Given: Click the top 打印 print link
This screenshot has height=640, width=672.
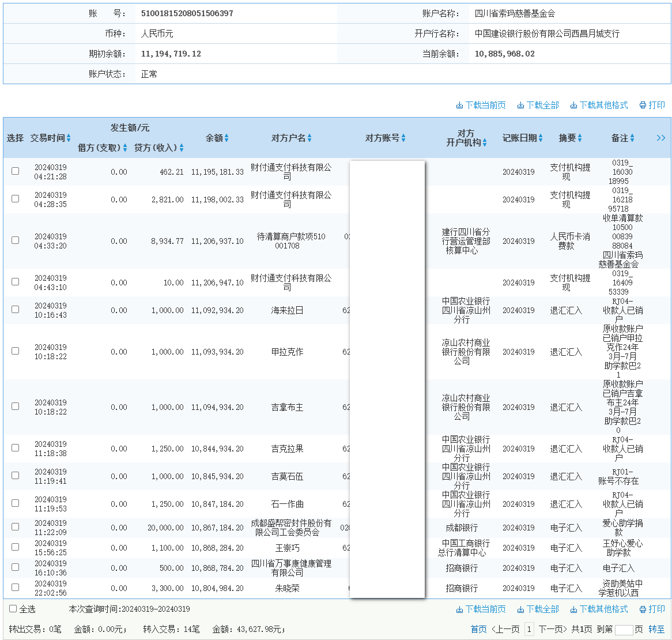Looking at the screenshot, I should coord(652,105).
